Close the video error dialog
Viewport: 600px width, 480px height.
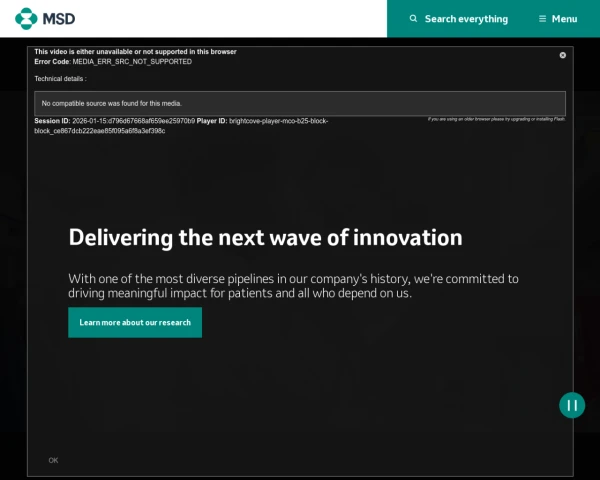pyautogui.click(x=562, y=55)
